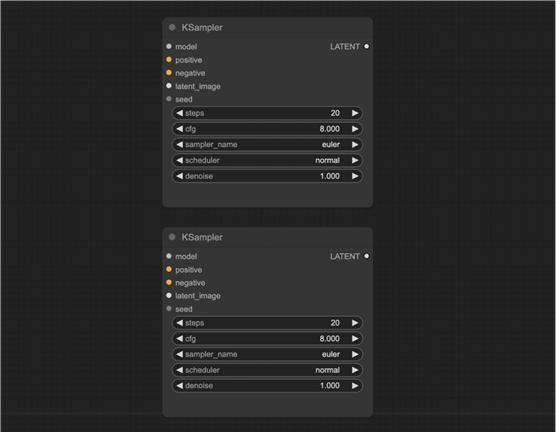
Task: Click the steps value 20 in bottom KSampler
Action: click(335, 323)
